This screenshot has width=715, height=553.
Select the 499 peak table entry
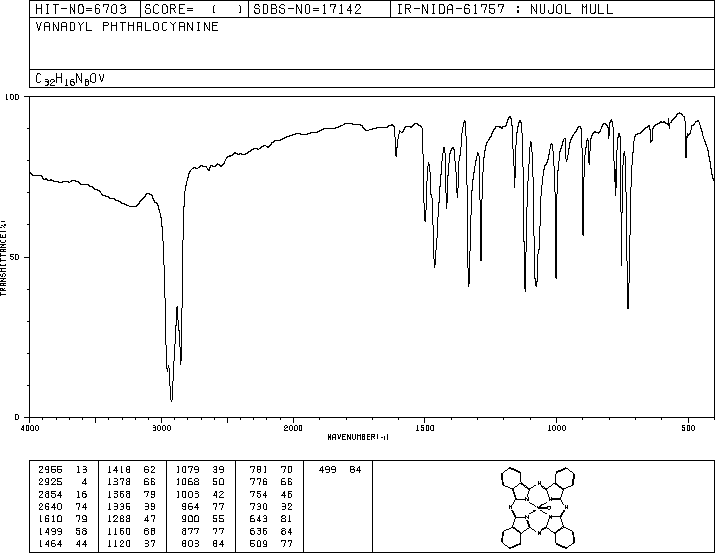click(340, 470)
